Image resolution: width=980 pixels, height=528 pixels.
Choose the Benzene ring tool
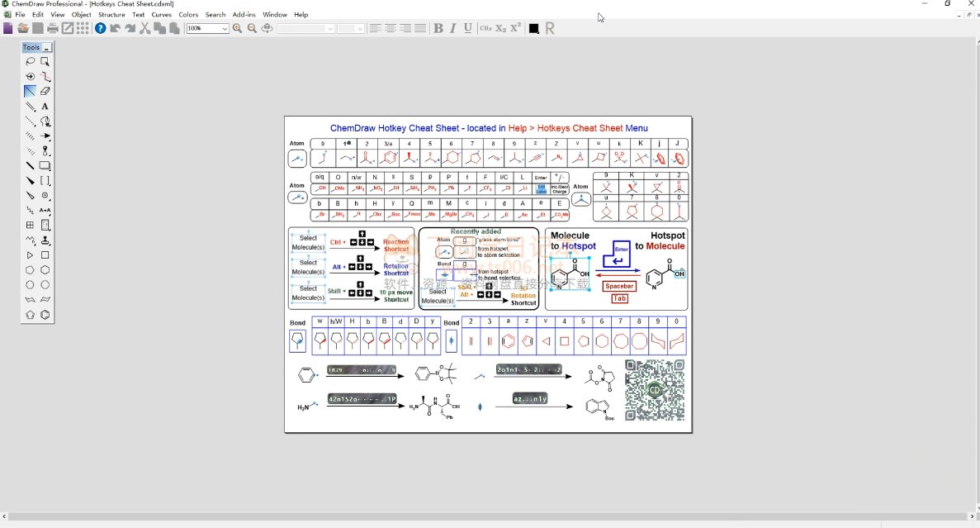45,315
